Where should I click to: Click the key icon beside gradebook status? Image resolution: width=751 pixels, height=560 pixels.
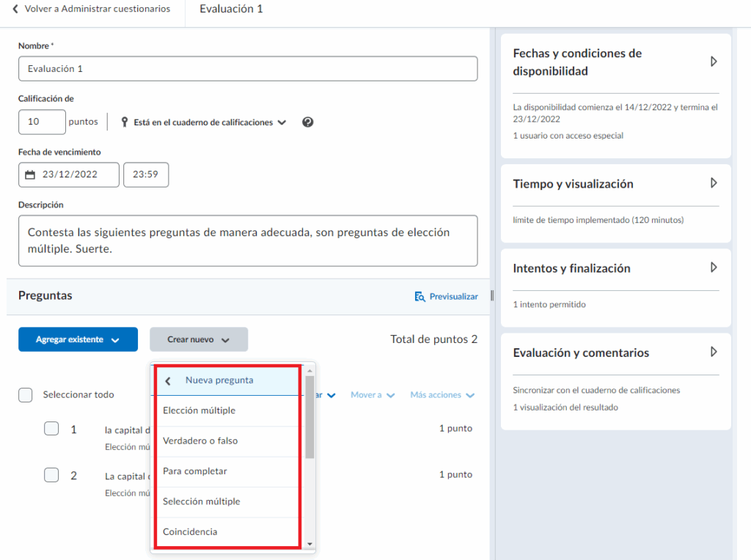pyautogui.click(x=124, y=122)
